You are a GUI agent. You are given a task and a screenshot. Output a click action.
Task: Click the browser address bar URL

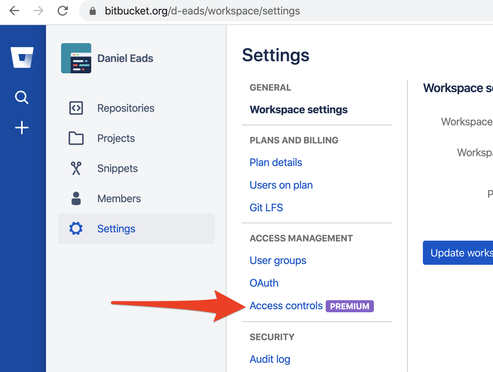coord(202,11)
